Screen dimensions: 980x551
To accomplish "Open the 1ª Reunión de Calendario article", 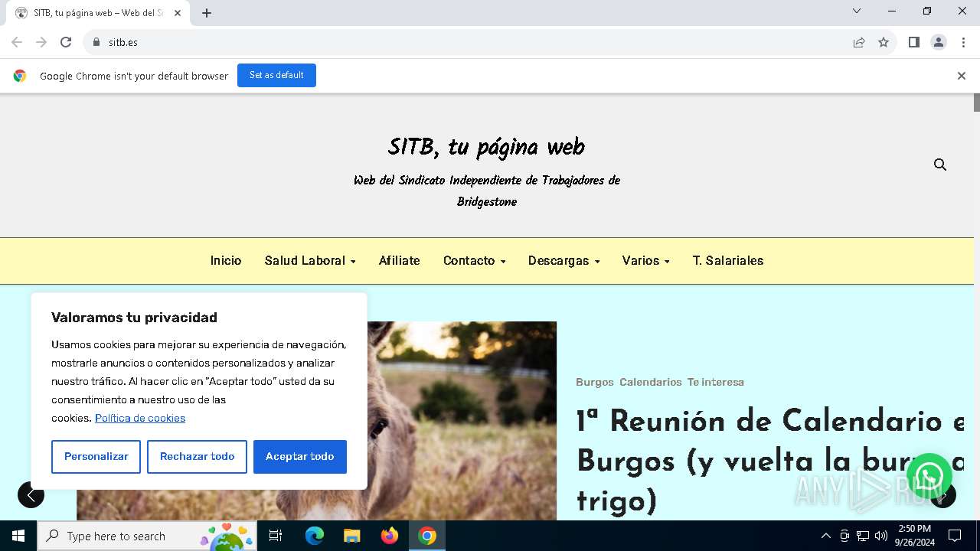I will coord(769,461).
